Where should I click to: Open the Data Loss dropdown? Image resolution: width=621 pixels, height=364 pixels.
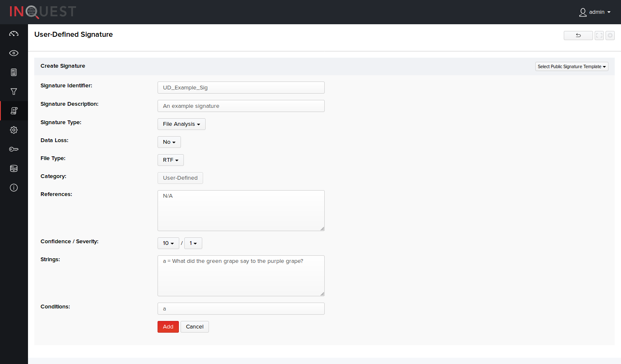(169, 142)
